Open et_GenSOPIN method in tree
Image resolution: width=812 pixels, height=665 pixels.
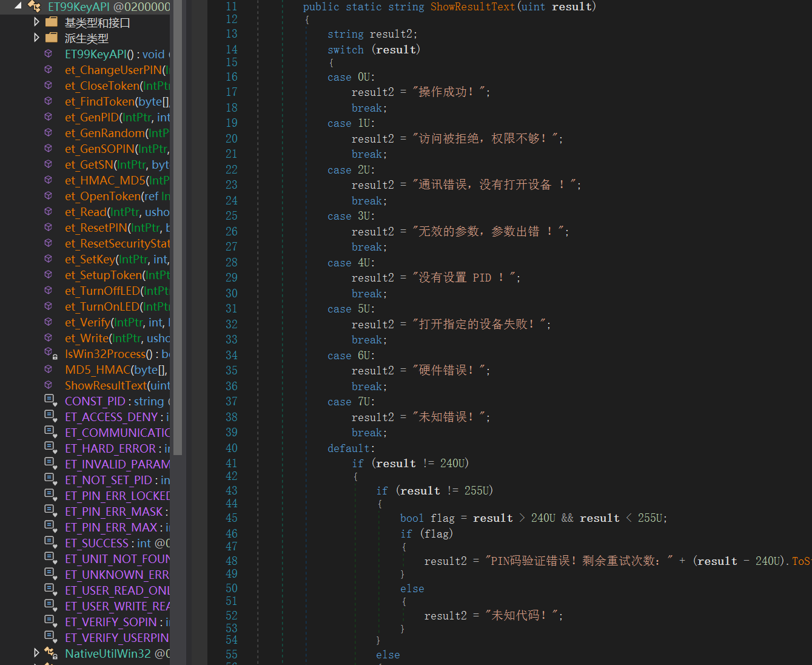tap(117, 149)
